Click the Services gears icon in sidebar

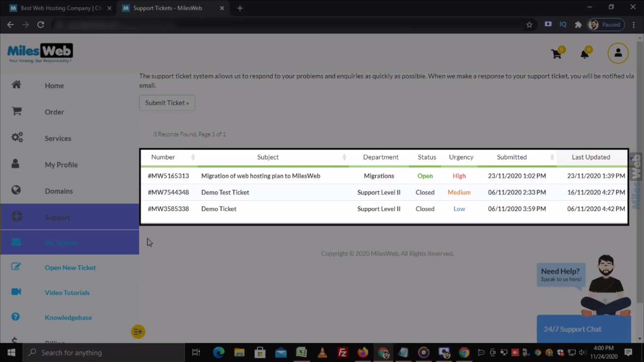(x=17, y=138)
